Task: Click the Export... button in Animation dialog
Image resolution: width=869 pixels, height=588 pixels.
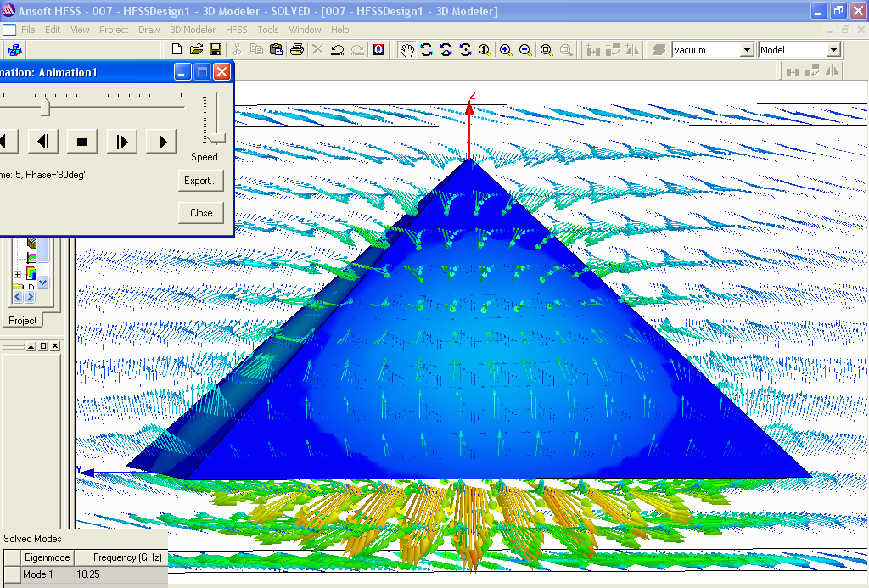Action: (x=200, y=181)
